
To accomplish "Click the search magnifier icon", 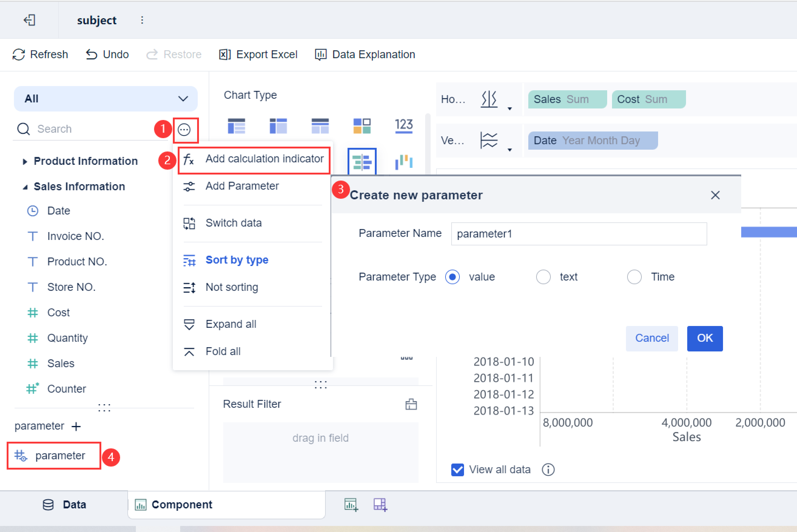I will [23, 129].
